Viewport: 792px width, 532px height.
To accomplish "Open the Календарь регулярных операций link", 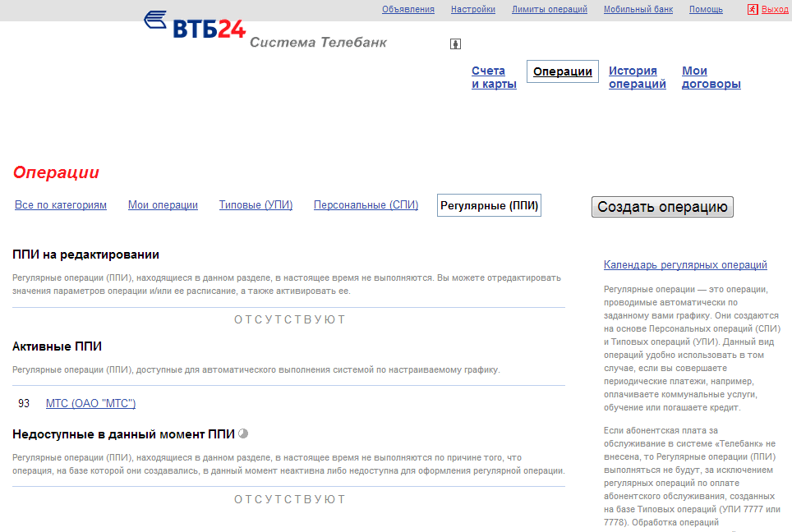I will tap(685, 265).
